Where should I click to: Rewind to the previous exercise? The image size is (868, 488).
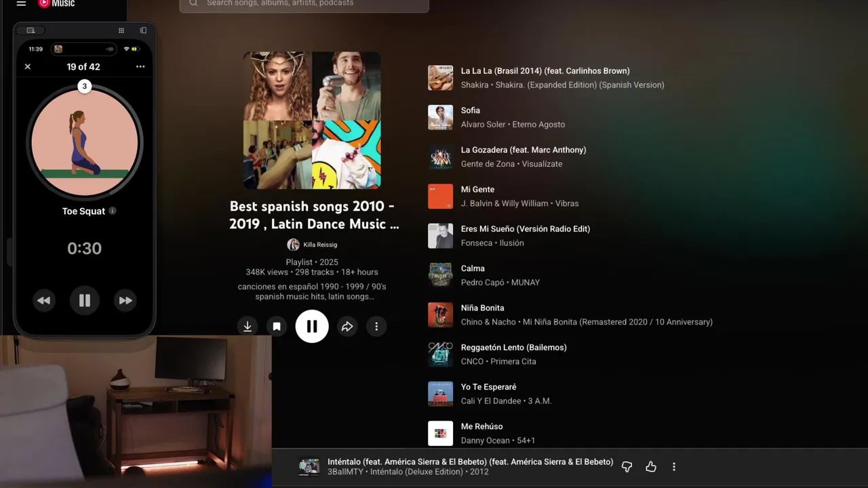coord(43,300)
